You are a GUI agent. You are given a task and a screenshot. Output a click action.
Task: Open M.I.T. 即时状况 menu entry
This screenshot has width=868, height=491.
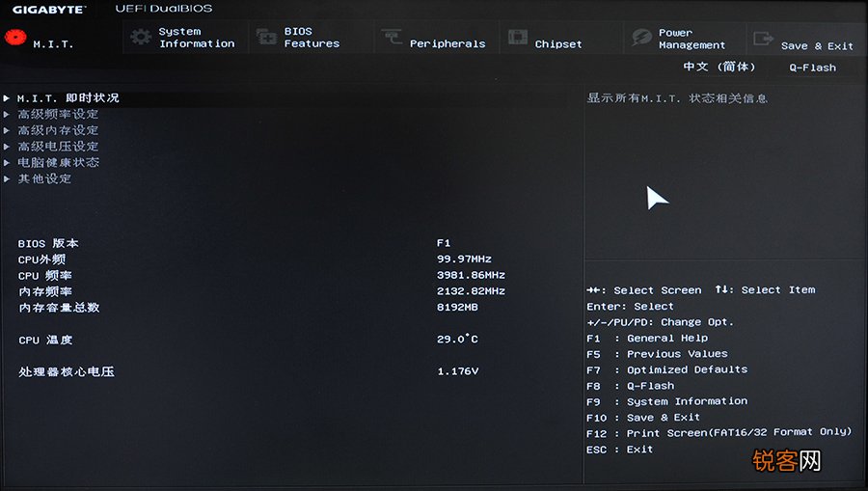(68, 98)
